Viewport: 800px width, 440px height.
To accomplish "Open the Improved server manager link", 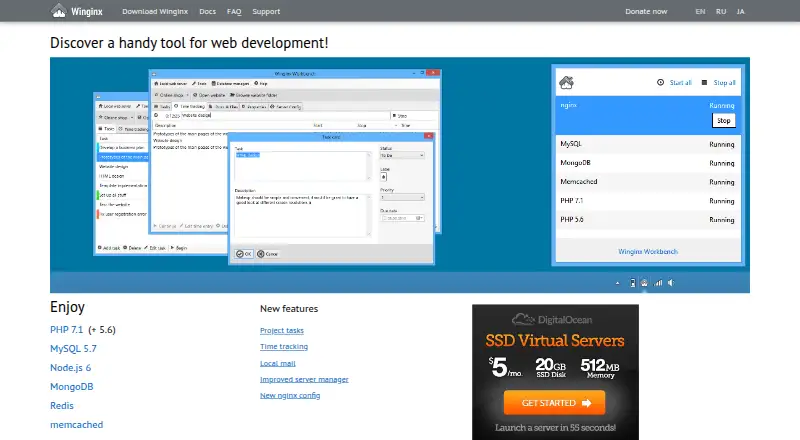I will (304, 379).
